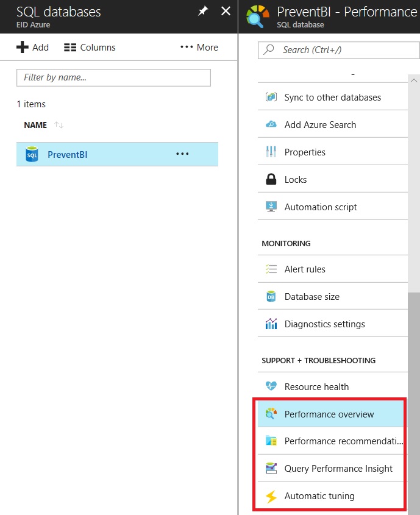Click the Performance recommendations folder icon
420x515 pixels.
pyautogui.click(x=271, y=441)
